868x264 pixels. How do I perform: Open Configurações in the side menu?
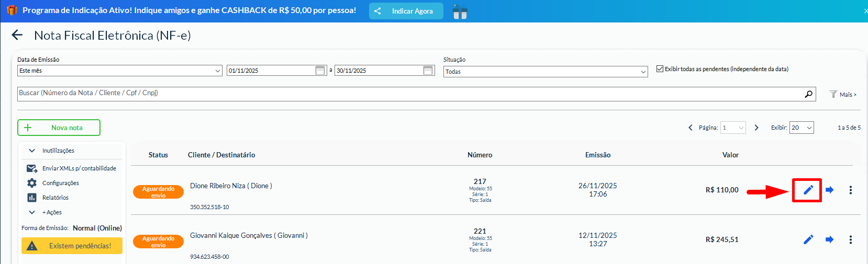click(x=60, y=183)
